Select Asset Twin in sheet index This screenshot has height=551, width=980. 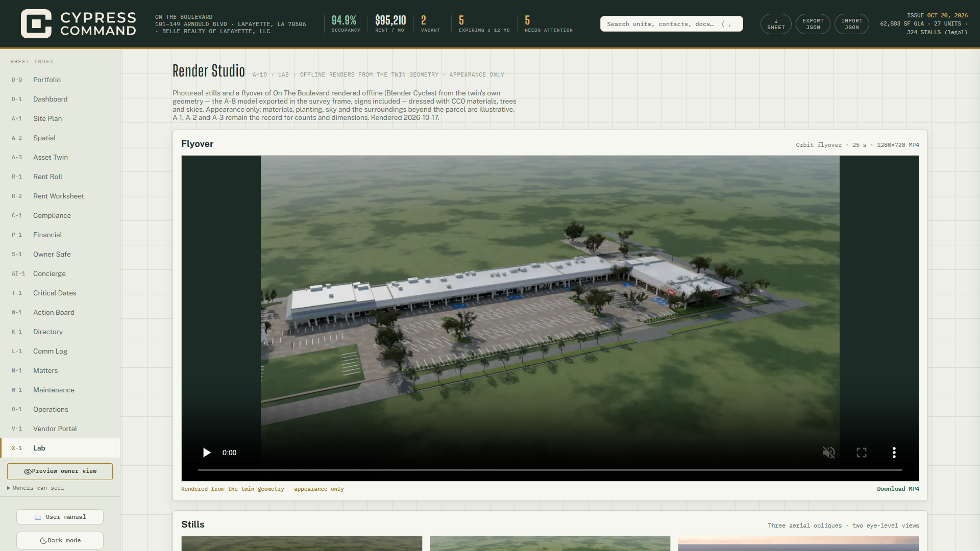click(60, 158)
